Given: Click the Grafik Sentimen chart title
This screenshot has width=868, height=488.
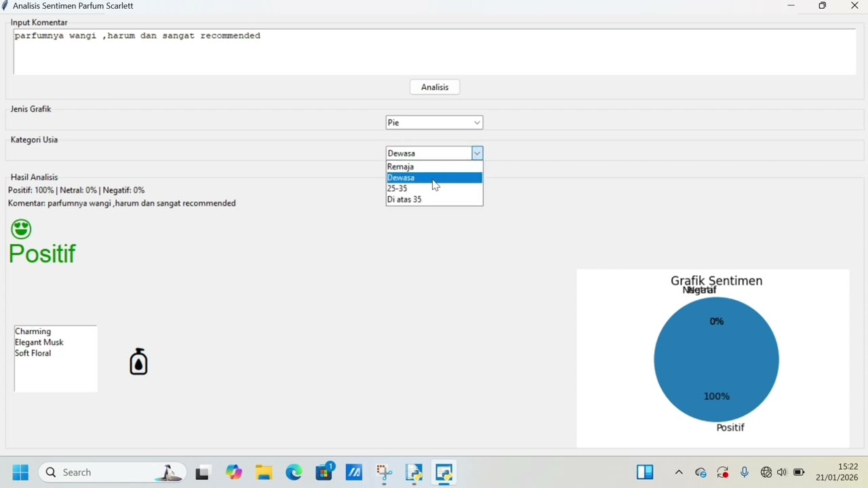Looking at the screenshot, I should click(717, 281).
